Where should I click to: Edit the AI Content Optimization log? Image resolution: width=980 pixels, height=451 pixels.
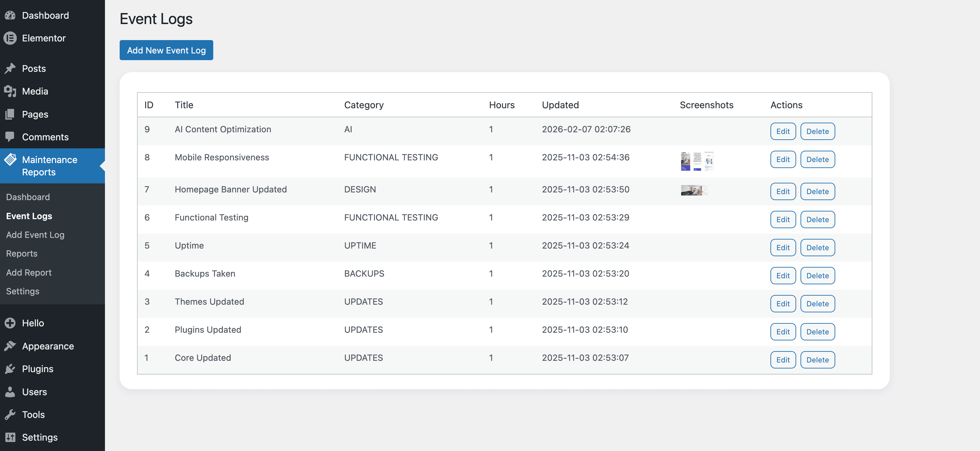tap(782, 131)
